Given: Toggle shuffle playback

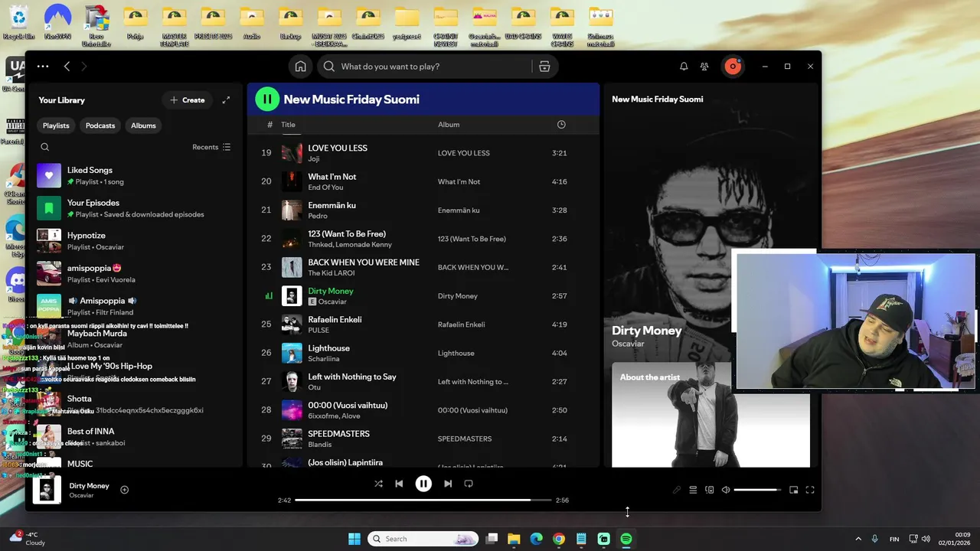Looking at the screenshot, I should click(x=378, y=484).
